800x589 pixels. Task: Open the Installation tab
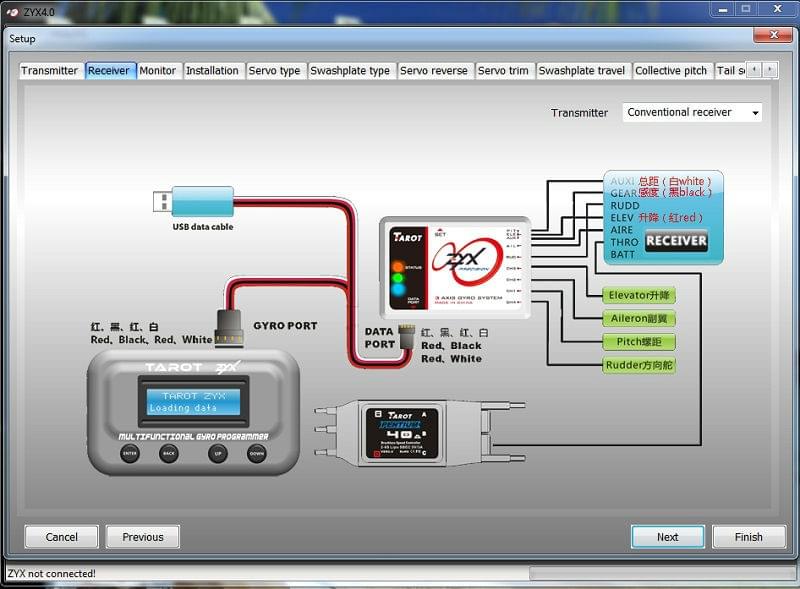pyautogui.click(x=212, y=70)
